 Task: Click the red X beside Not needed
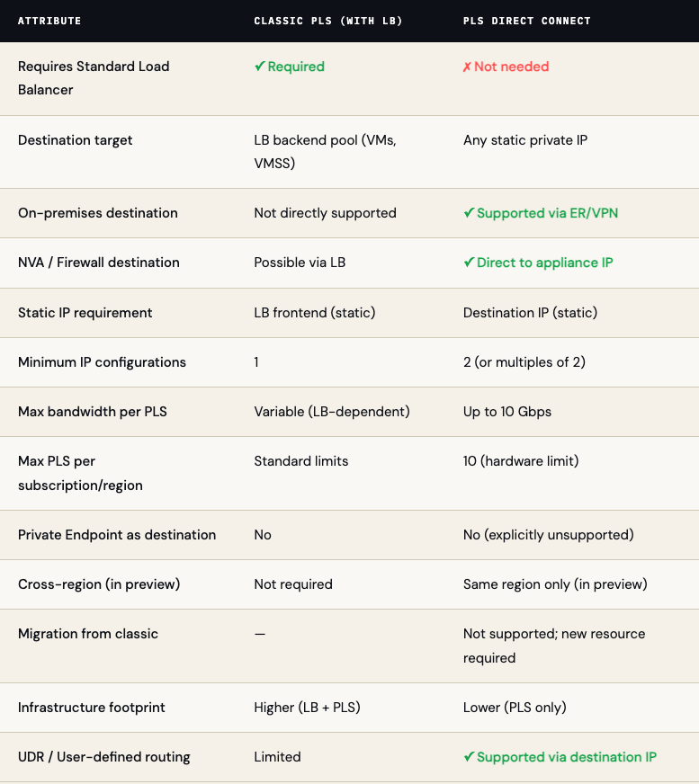[x=467, y=67]
